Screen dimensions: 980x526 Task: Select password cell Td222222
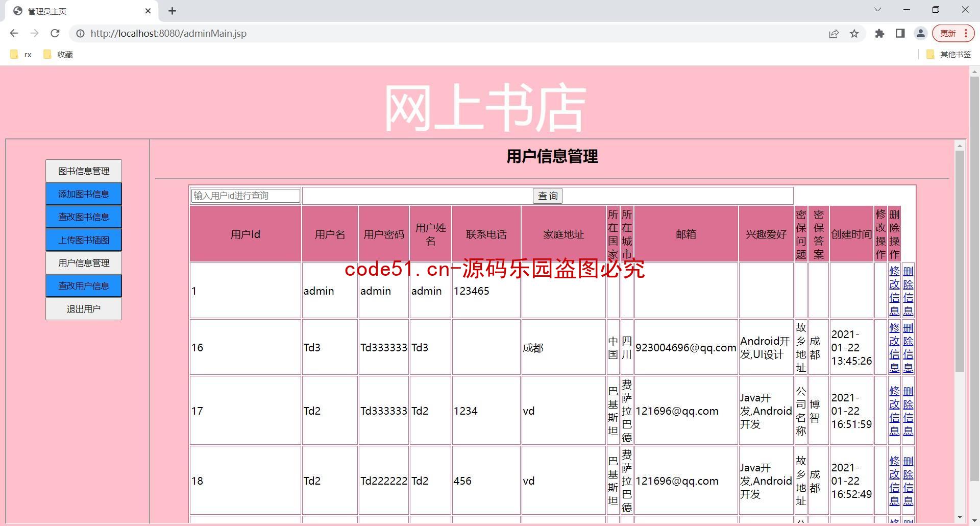pos(384,481)
